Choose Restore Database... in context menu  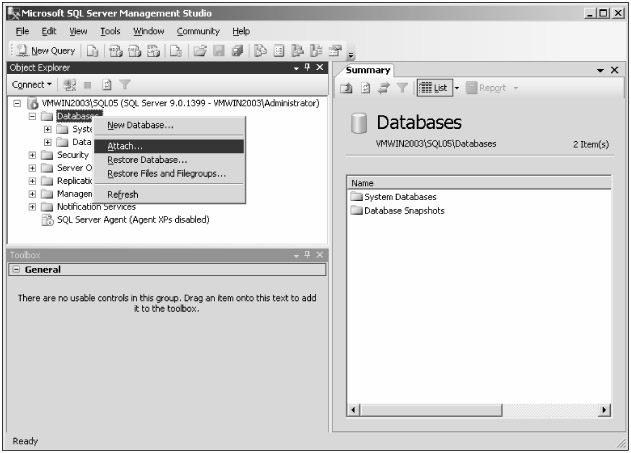click(x=147, y=160)
